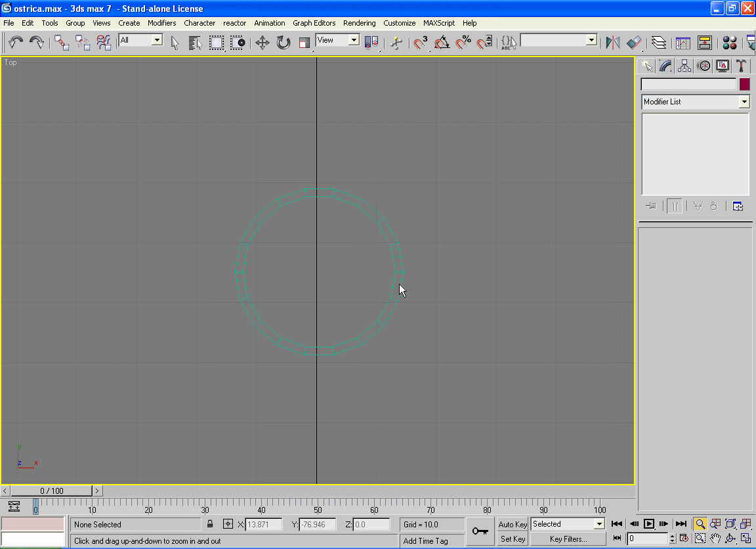This screenshot has width=756, height=549.
Task: Toggle the 3D Snaps magnet
Action: [x=420, y=43]
